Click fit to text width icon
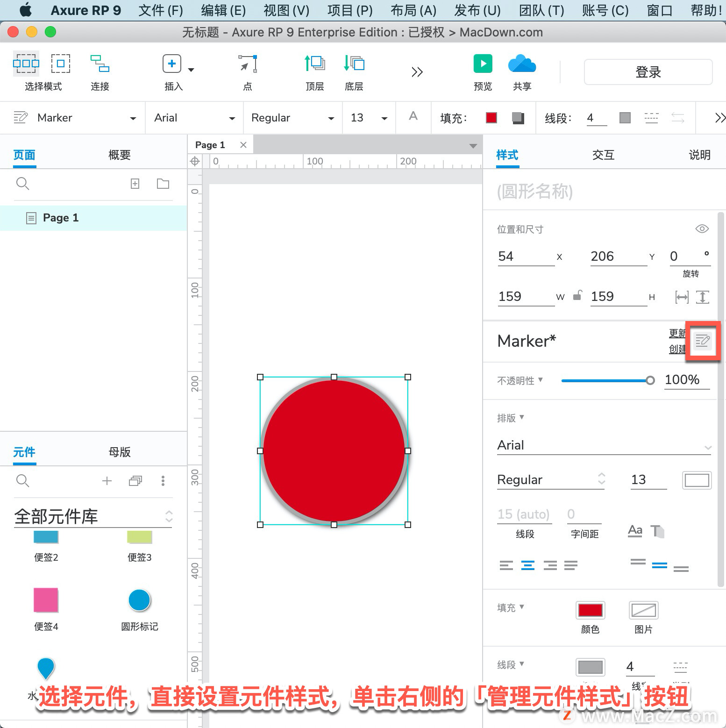The height and width of the screenshot is (728, 726). coord(682,297)
